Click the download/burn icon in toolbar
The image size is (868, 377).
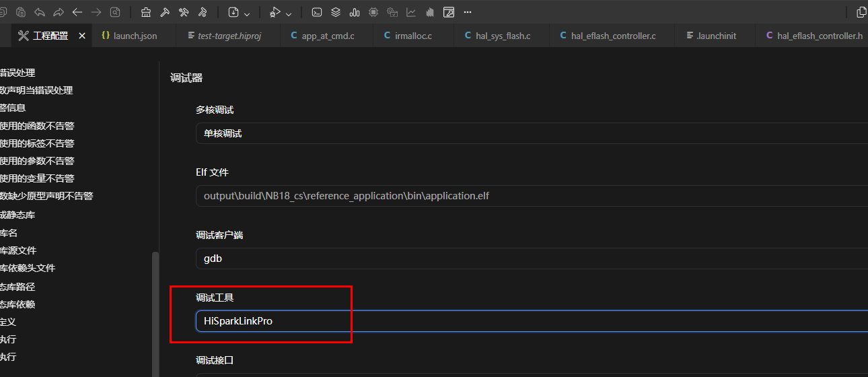pyautogui.click(x=233, y=12)
